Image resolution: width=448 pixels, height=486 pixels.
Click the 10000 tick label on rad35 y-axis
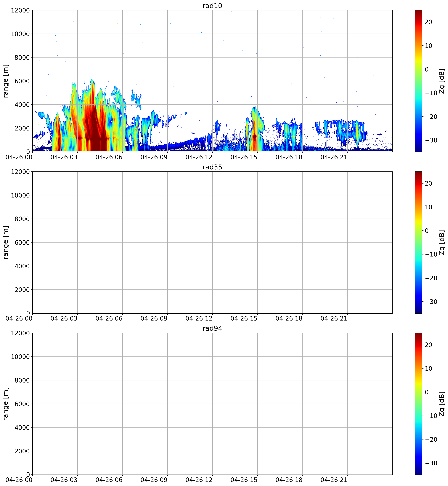click(x=20, y=195)
